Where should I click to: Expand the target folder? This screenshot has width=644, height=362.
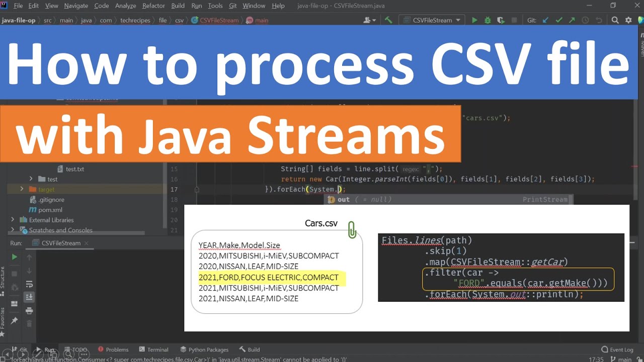click(22, 189)
